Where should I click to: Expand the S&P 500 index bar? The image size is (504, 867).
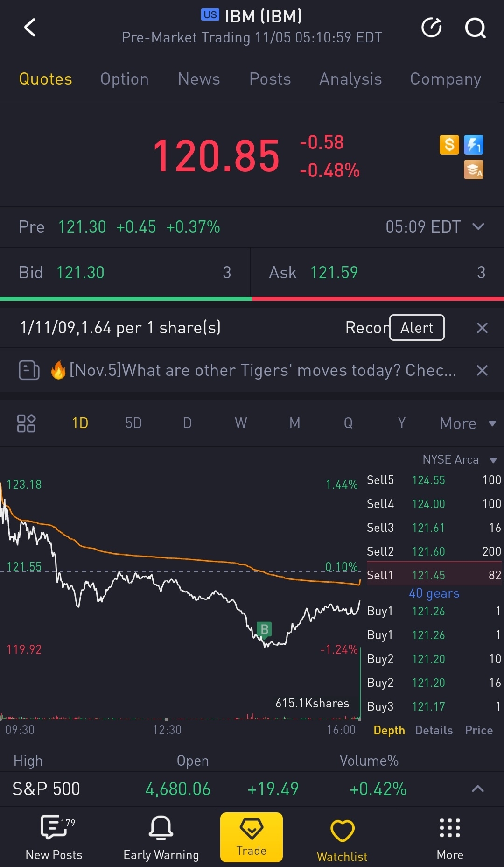[478, 789]
